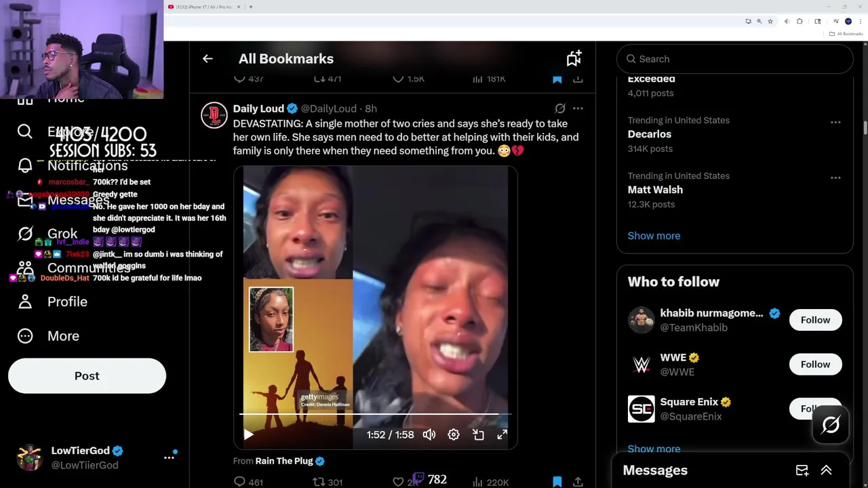Click Show more under trends

(654, 236)
